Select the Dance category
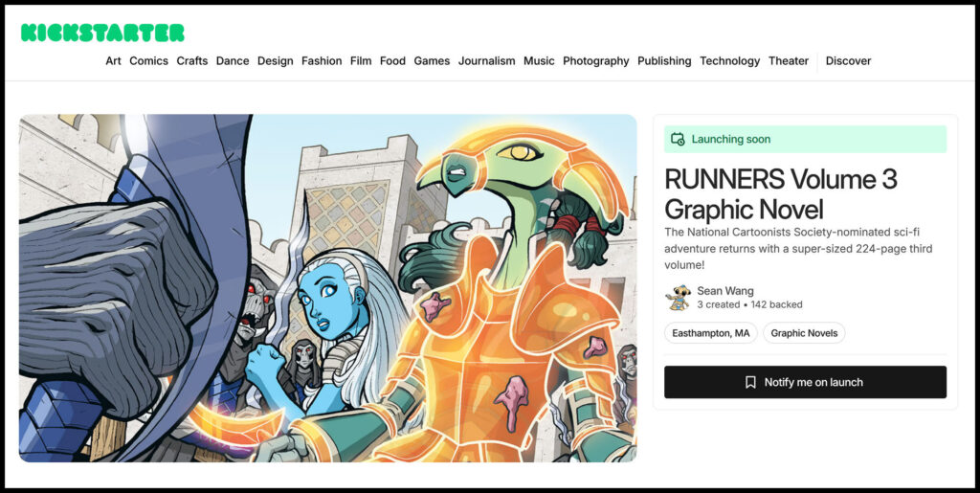 (x=233, y=60)
